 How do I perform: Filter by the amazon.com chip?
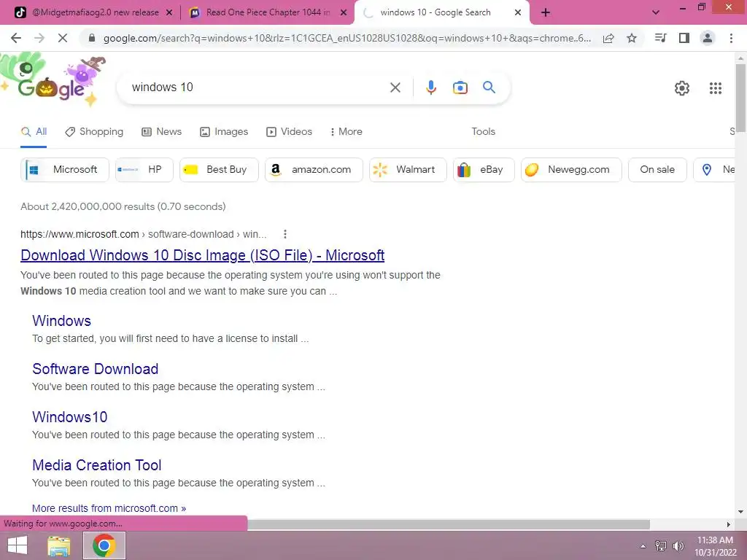314,169
